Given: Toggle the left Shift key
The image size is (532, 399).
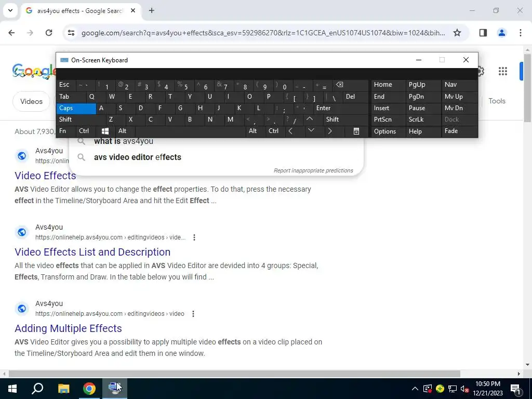Looking at the screenshot, I should point(81,119).
